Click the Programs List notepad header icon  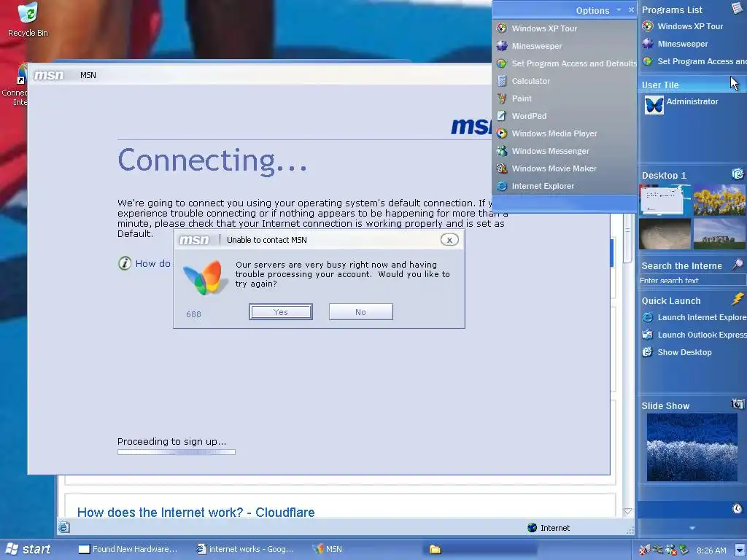click(x=738, y=8)
